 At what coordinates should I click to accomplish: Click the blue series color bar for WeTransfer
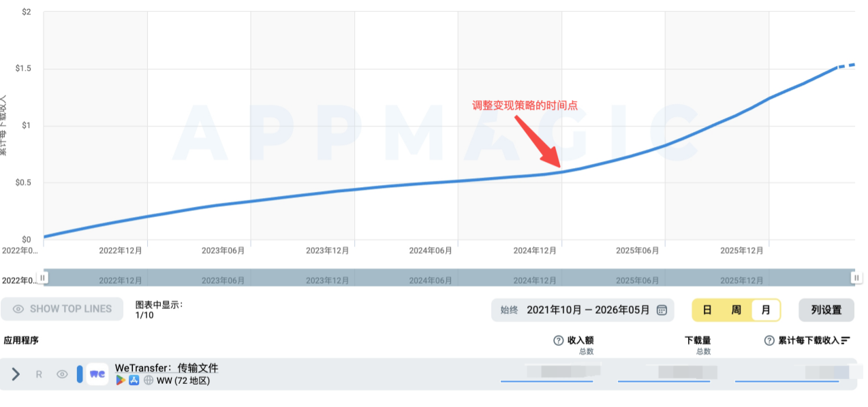click(79, 374)
